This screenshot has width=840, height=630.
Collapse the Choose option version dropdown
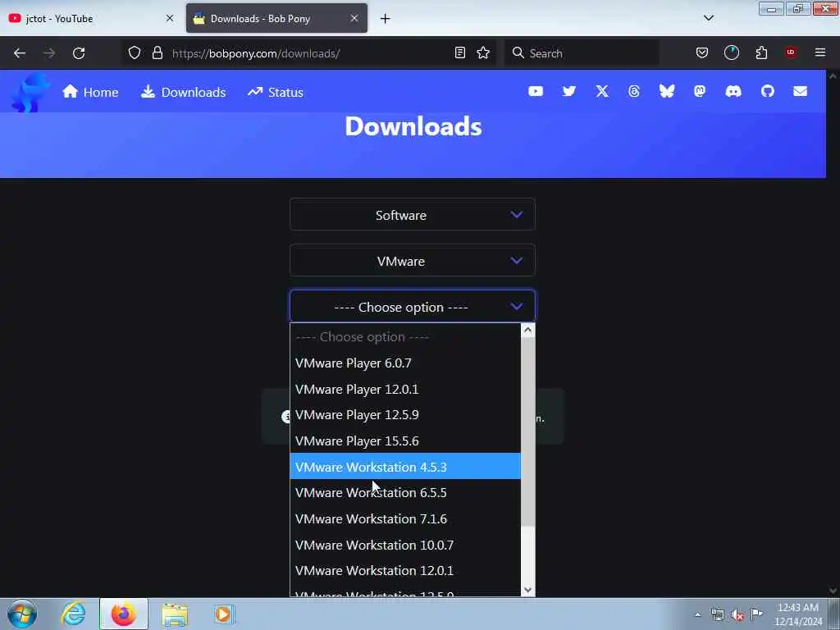tap(413, 307)
